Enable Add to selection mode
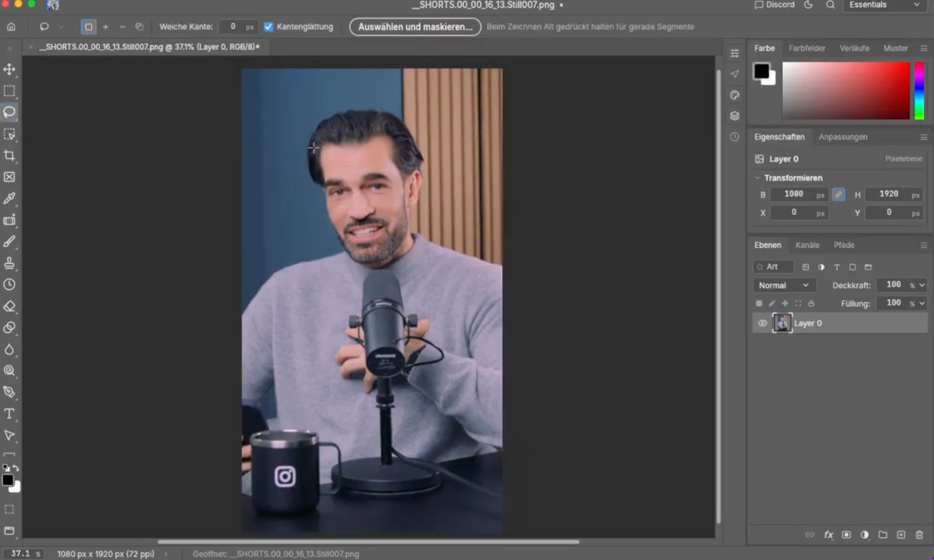This screenshot has width=934, height=560. click(x=106, y=27)
